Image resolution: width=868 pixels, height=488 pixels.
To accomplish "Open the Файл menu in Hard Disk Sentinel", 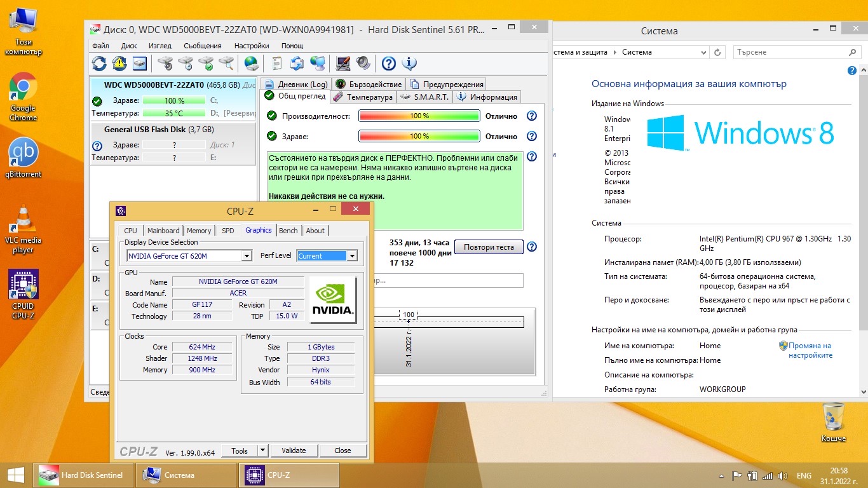I will [100, 46].
